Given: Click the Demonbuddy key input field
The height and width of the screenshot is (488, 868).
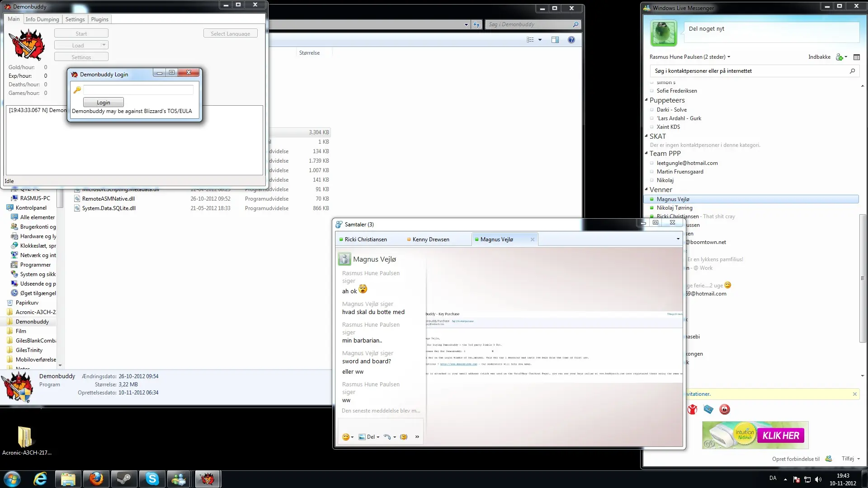Looking at the screenshot, I should coord(138,90).
